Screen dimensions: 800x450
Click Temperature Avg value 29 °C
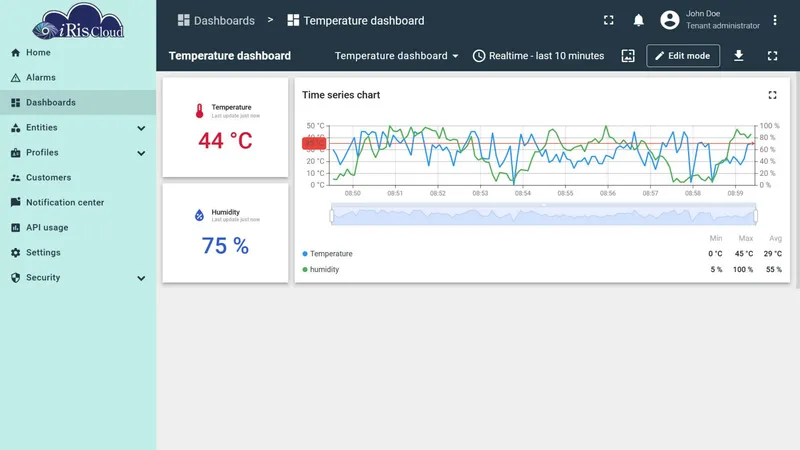(772, 254)
